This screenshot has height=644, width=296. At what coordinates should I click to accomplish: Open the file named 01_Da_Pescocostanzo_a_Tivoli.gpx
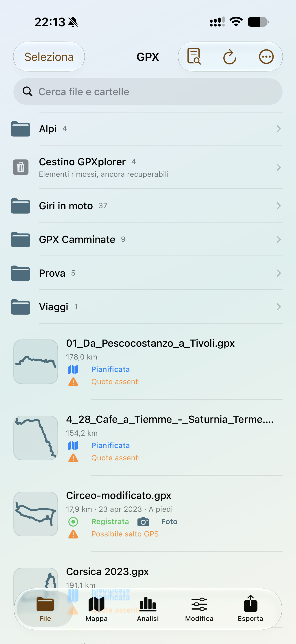coord(150,343)
